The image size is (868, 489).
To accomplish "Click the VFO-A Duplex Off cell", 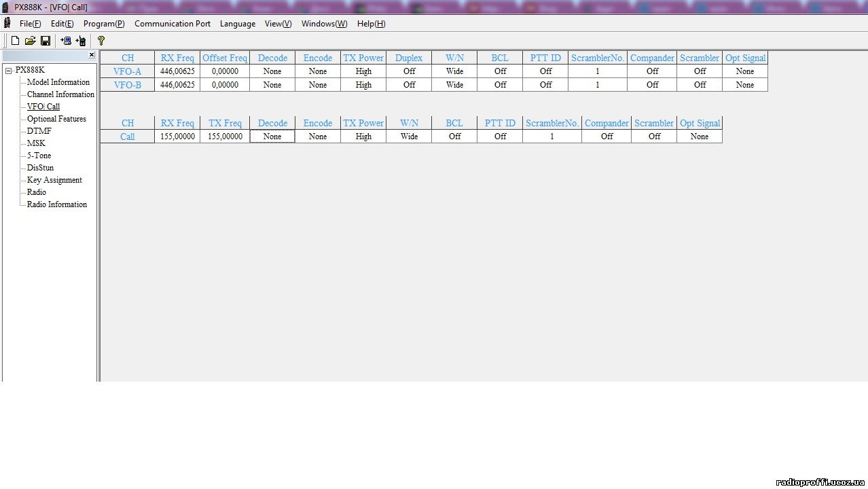I will (x=409, y=71).
